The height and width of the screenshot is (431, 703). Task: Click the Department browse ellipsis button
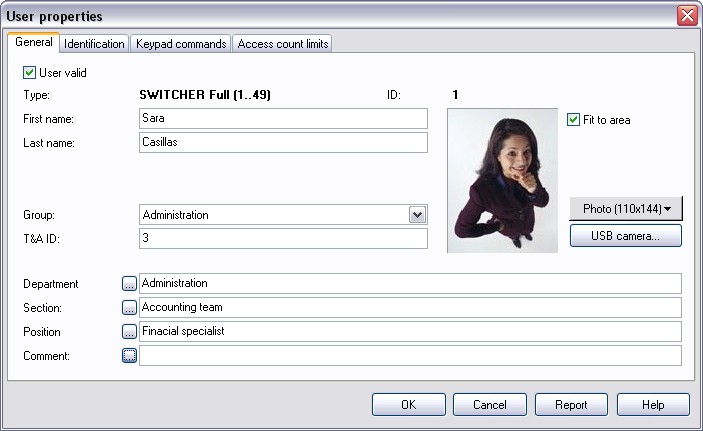click(x=129, y=284)
